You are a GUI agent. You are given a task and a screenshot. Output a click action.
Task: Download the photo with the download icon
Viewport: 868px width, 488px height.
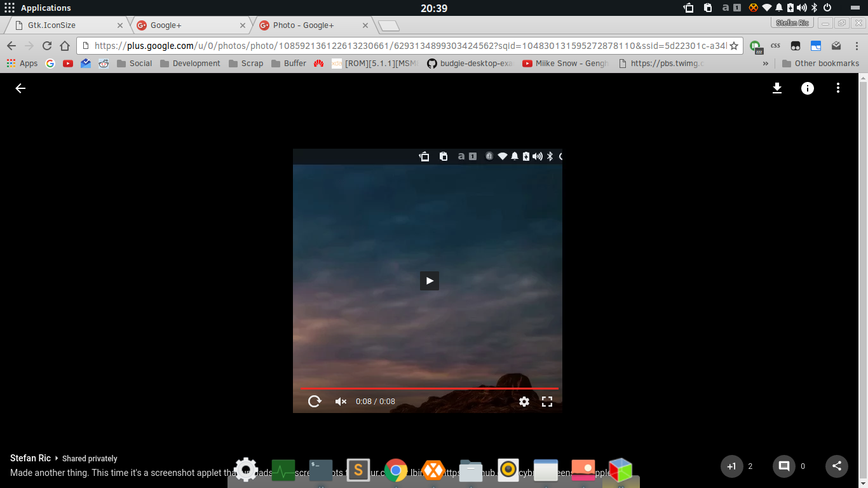pos(776,88)
